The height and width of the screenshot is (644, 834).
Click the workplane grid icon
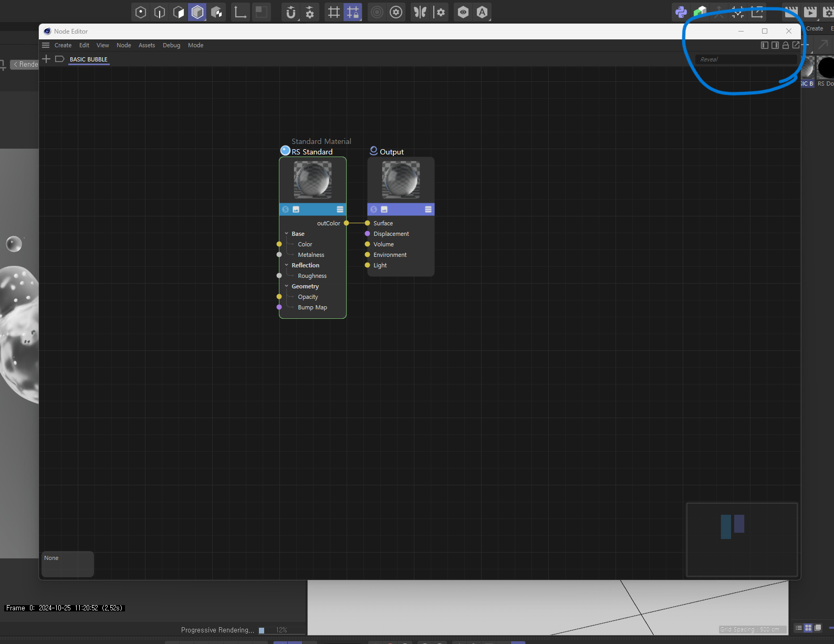coord(334,12)
